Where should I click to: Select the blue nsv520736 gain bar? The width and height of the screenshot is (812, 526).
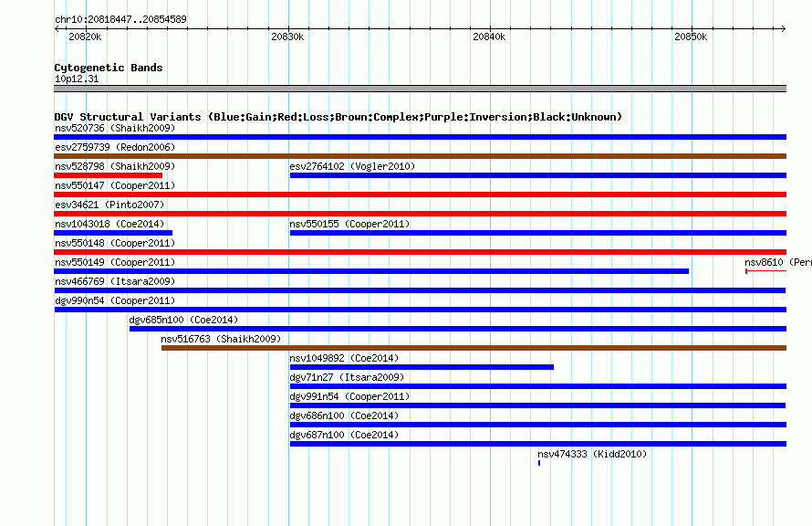click(x=420, y=137)
